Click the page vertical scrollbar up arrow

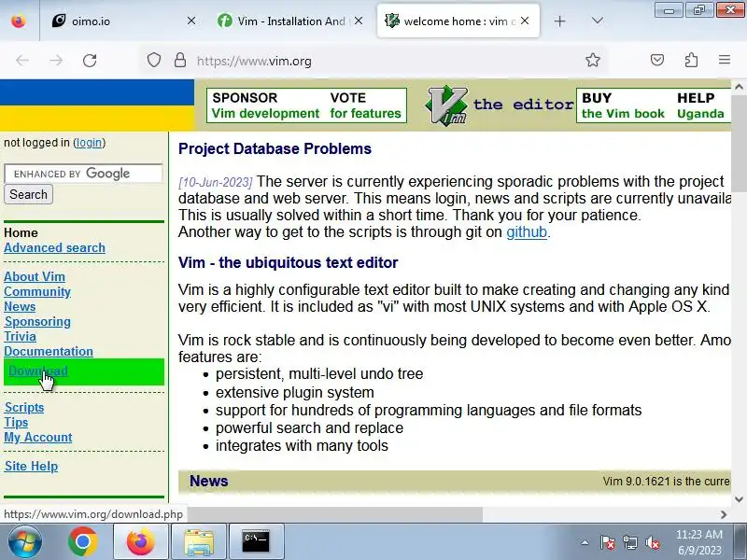739,87
